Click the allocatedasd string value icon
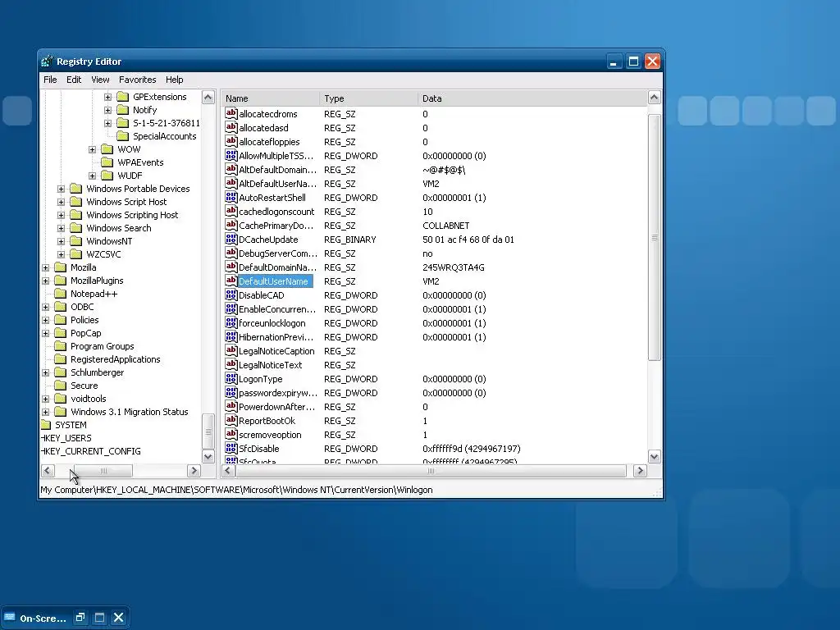The height and width of the screenshot is (630, 840). point(231,127)
